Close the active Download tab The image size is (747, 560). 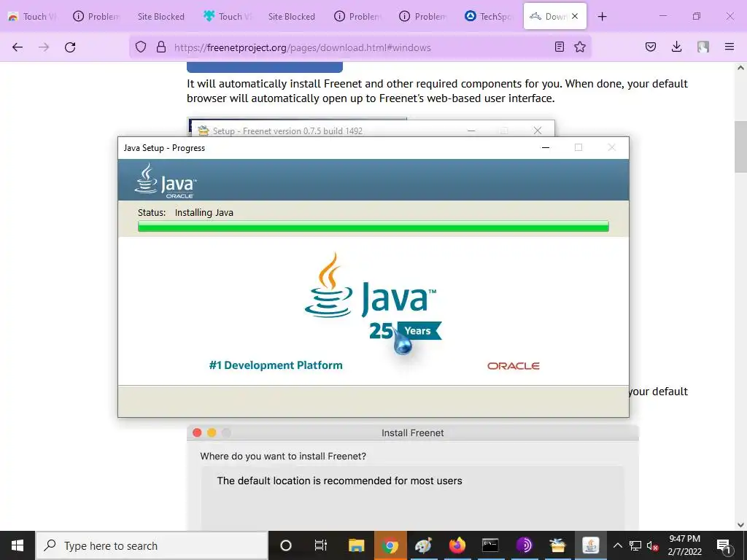(575, 16)
